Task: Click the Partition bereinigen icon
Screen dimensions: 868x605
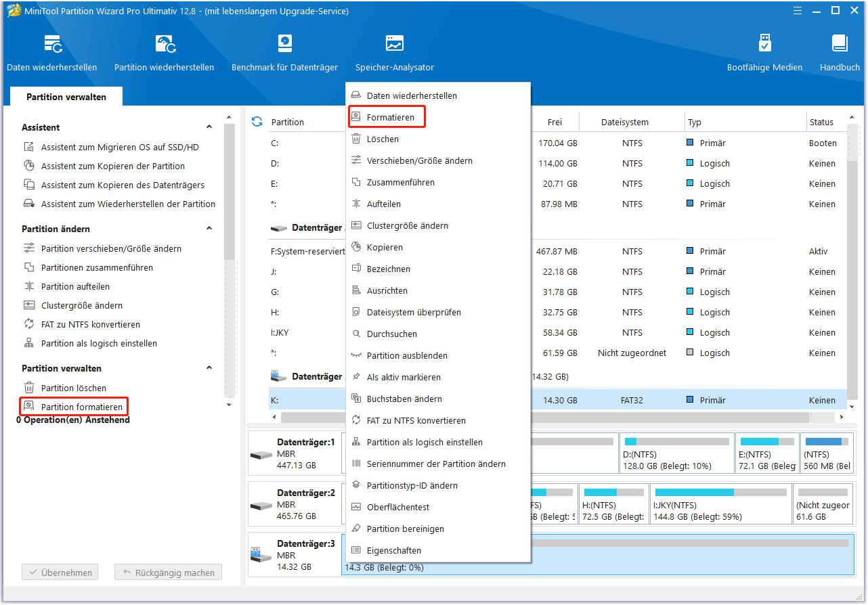Action: 356,529
